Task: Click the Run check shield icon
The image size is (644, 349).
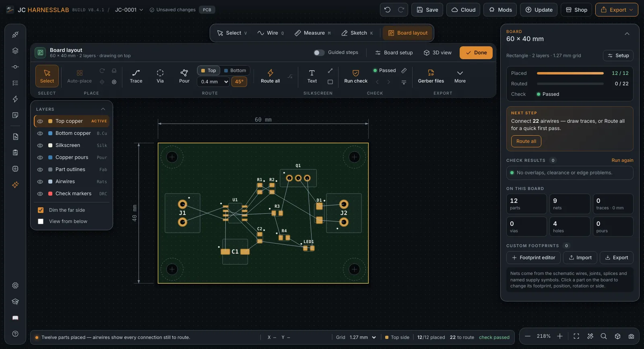Action: click(x=356, y=73)
